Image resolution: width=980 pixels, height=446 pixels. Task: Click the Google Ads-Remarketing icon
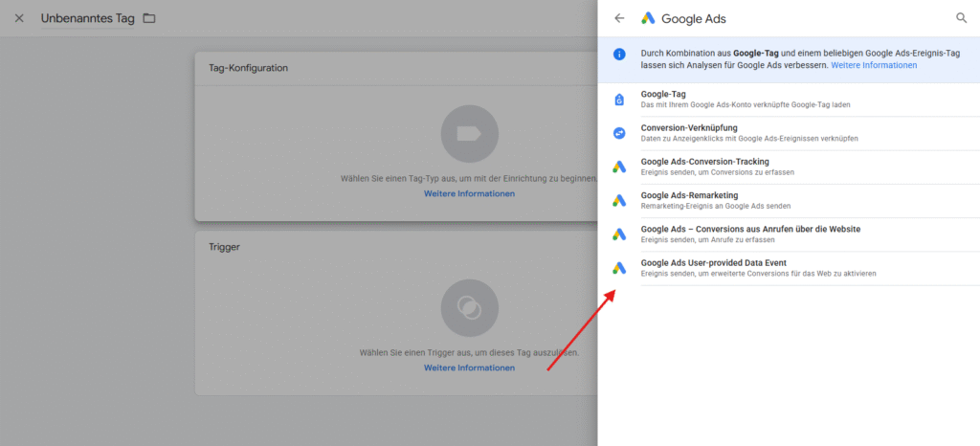coord(619,200)
